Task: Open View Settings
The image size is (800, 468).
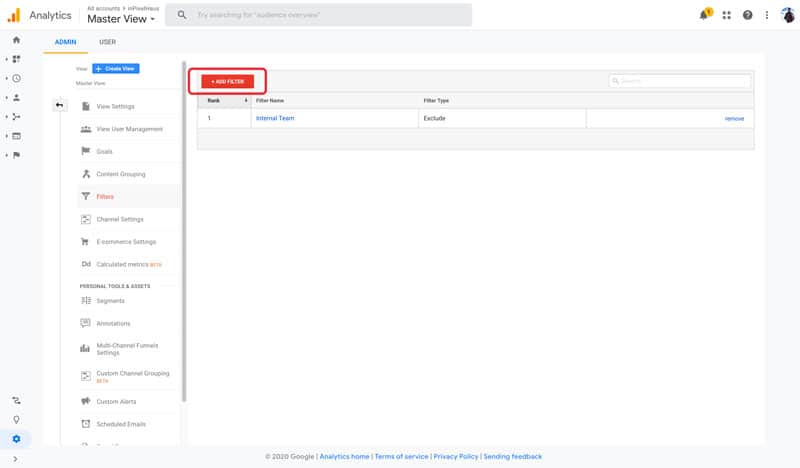Action: click(x=115, y=106)
